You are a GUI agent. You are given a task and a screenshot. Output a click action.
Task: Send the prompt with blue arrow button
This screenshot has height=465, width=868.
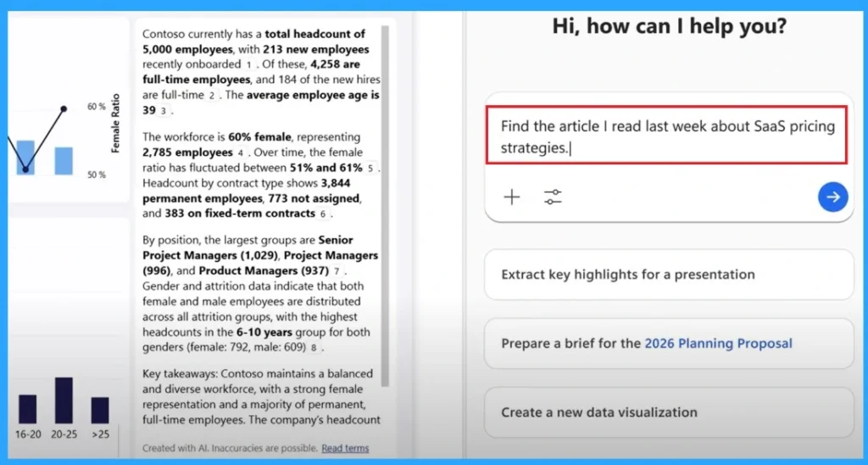click(x=832, y=197)
